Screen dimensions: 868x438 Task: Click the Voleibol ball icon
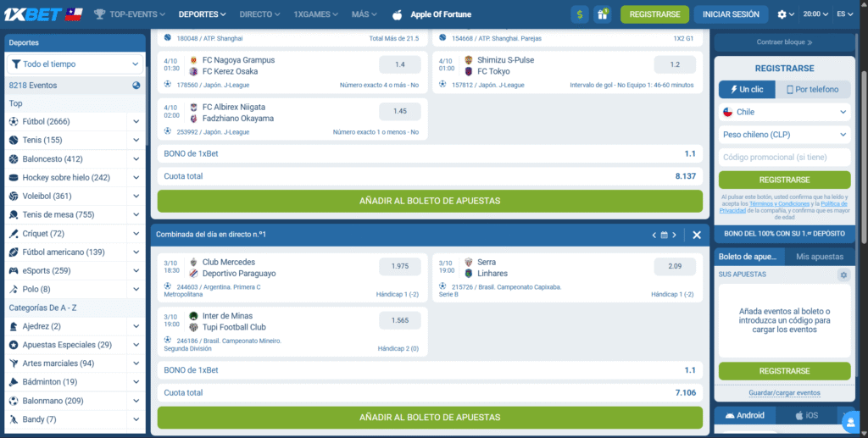tap(14, 196)
